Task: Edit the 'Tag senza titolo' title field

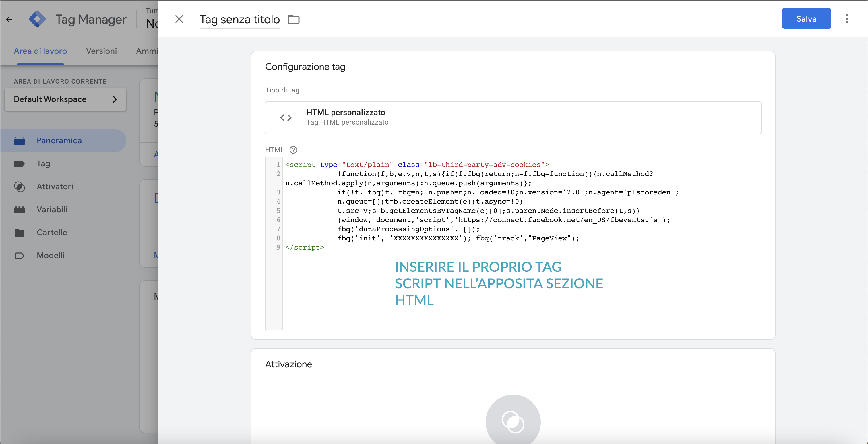Action: [240, 20]
